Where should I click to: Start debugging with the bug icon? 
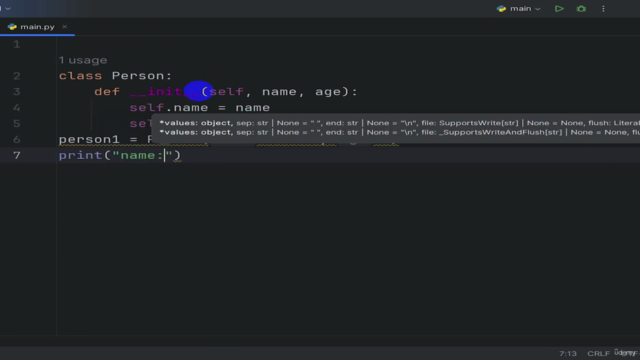581,9
